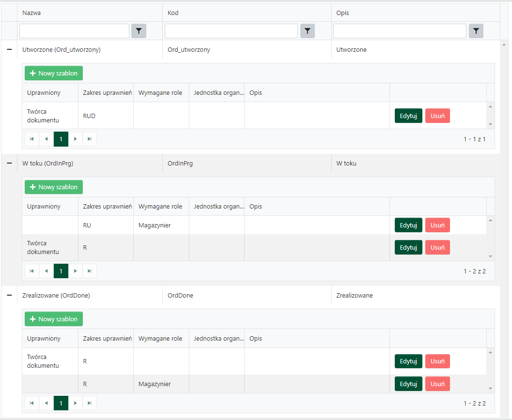Go to last page in Utworzone pager
This screenshot has height=420, width=512.
pos(90,139)
